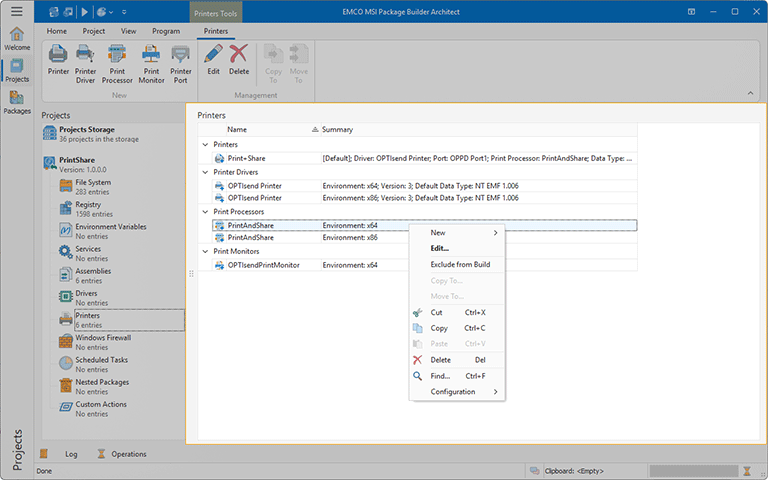Open the Welcome sidebar page
This screenshot has width=768, height=480.
[17, 38]
